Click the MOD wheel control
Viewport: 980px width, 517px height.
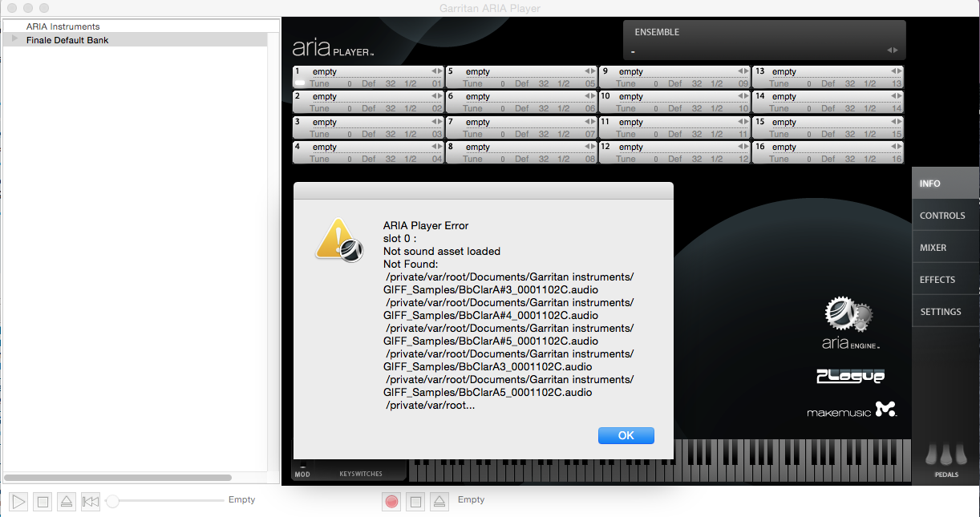302,467
